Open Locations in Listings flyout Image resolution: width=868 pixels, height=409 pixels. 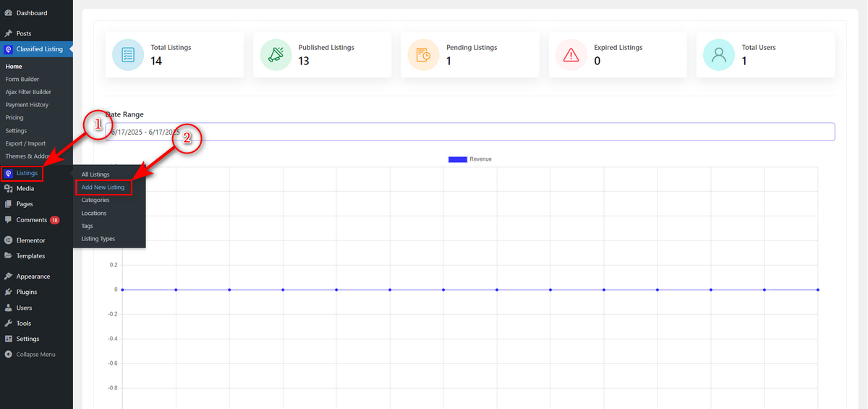[x=94, y=214]
